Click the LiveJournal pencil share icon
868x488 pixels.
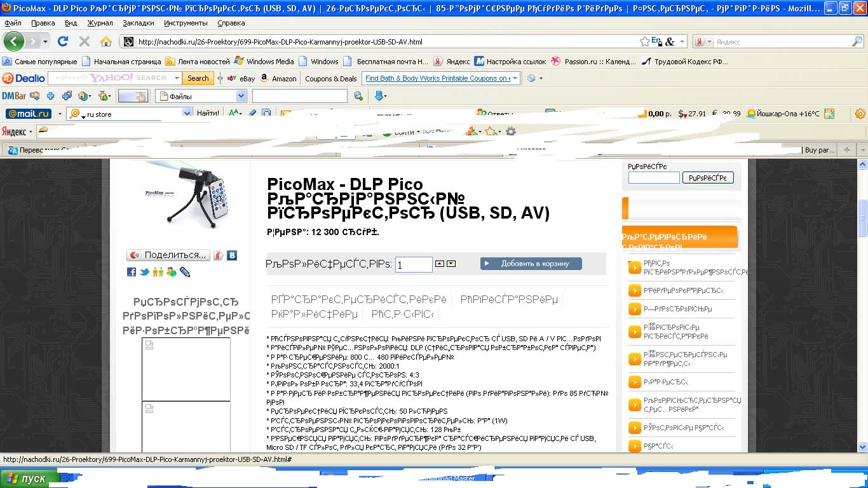[185, 272]
